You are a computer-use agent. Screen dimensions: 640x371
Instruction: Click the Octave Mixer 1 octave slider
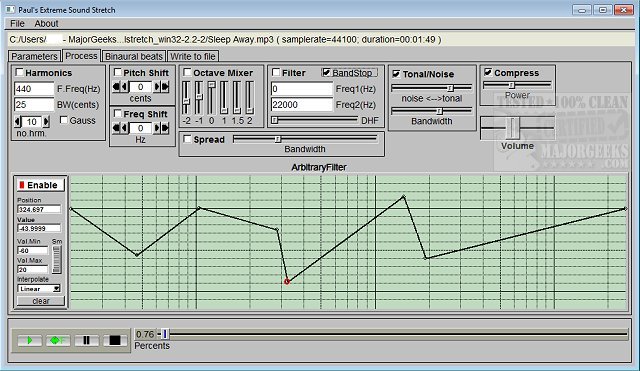click(x=224, y=98)
